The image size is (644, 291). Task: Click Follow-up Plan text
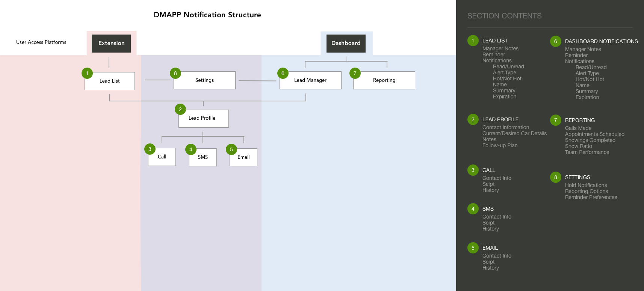[x=500, y=145]
